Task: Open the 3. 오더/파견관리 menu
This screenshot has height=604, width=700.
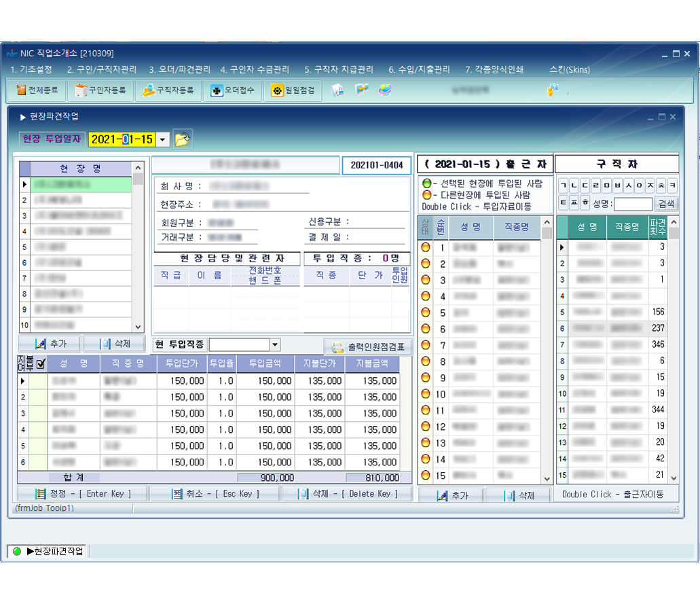Action: (179, 69)
